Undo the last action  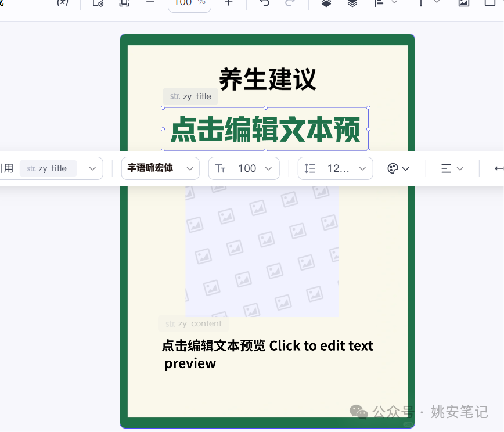(x=265, y=3)
